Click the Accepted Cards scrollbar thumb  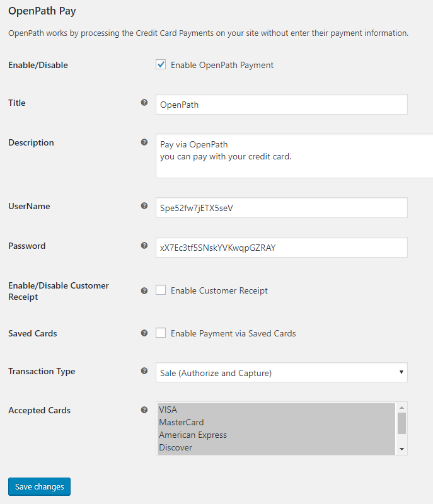(x=402, y=423)
